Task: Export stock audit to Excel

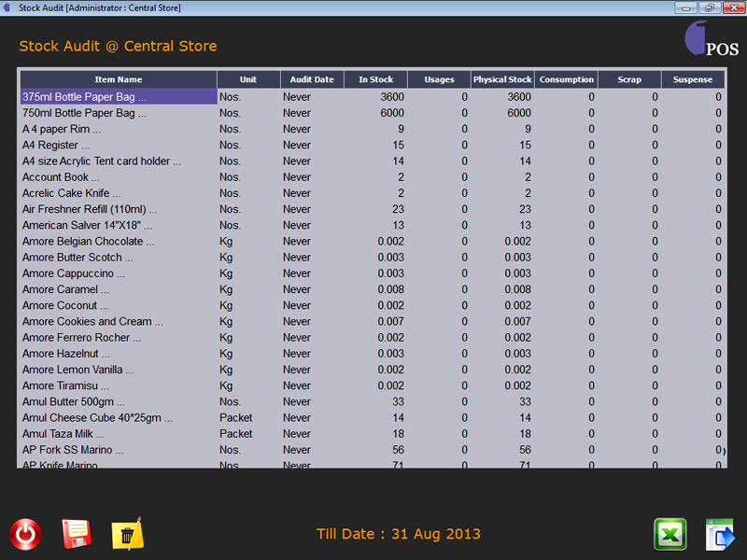Action: 669,534
